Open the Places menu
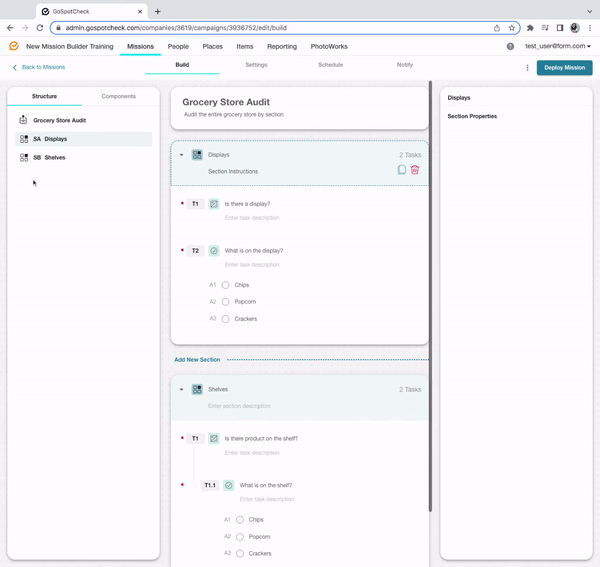600x567 pixels. tap(212, 46)
